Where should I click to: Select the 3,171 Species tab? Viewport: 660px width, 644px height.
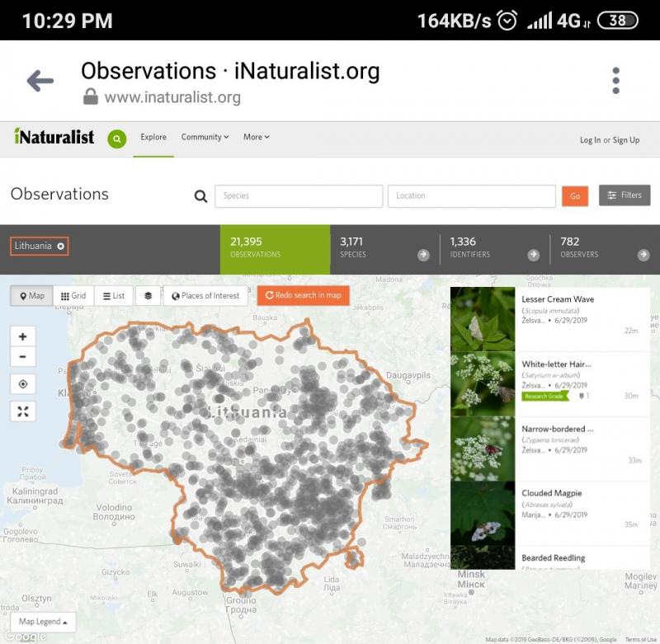(x=384, y=250)
